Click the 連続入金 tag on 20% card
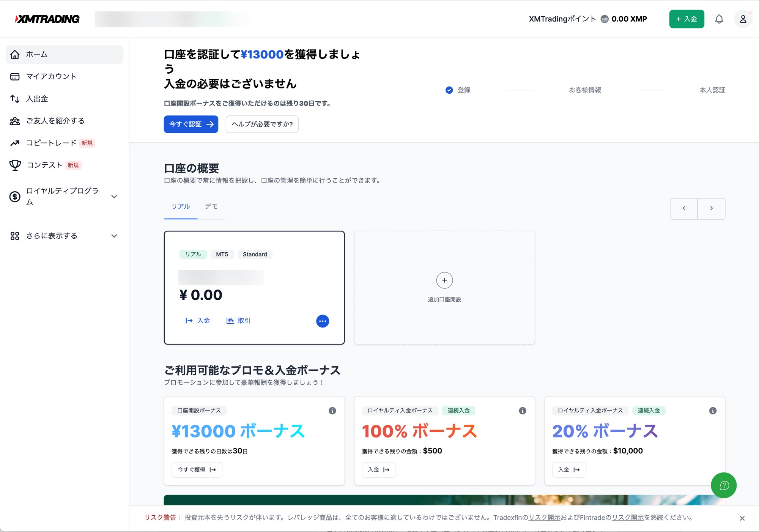Viewport: 759px width, 532px height. coord(649,411)
